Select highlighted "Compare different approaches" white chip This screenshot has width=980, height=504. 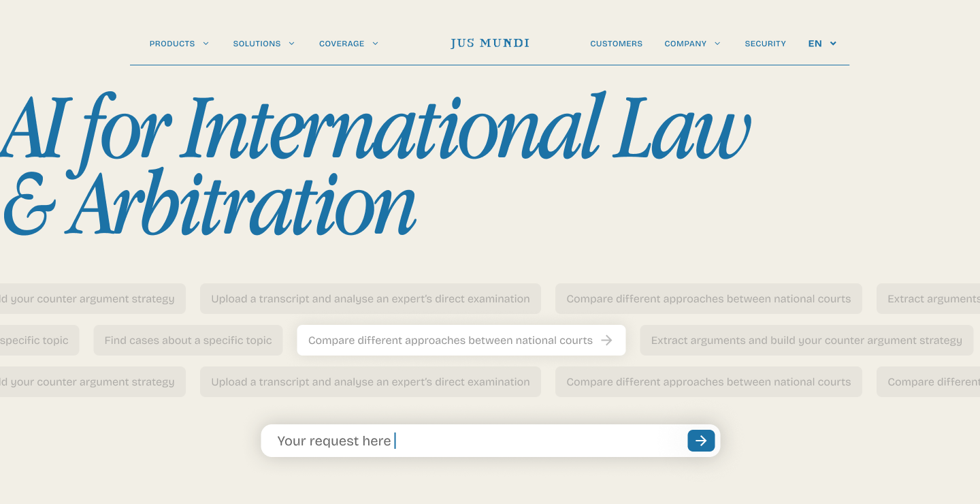(461, 340)
